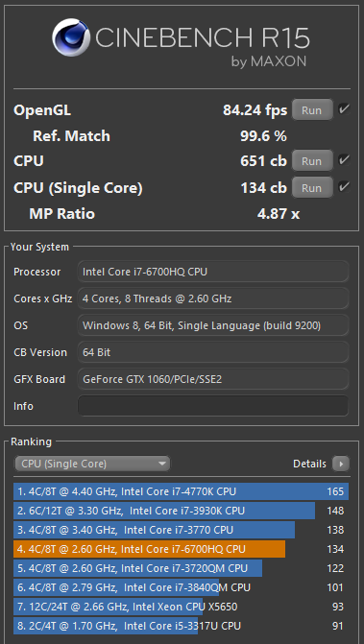364x644 pixels.
Task: Select the Xeon X5650 ranking entry
Action: 182,607
